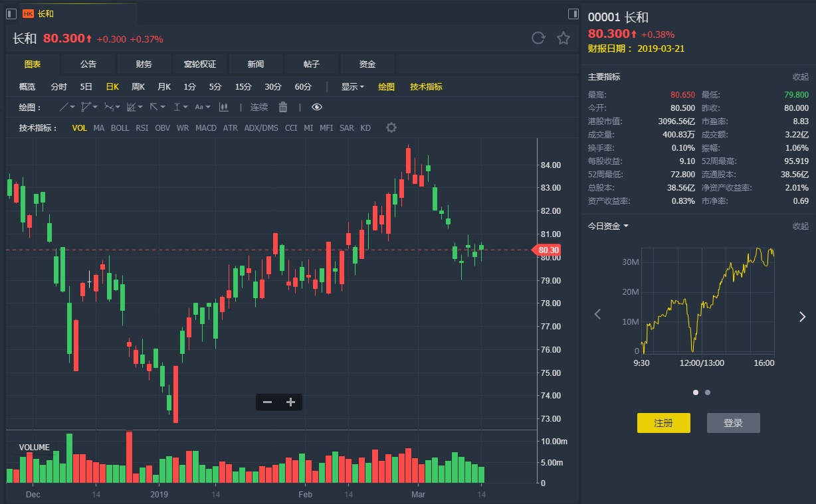Go to next capital flow chart arrow
816x504 pixels.
[801, 316]
